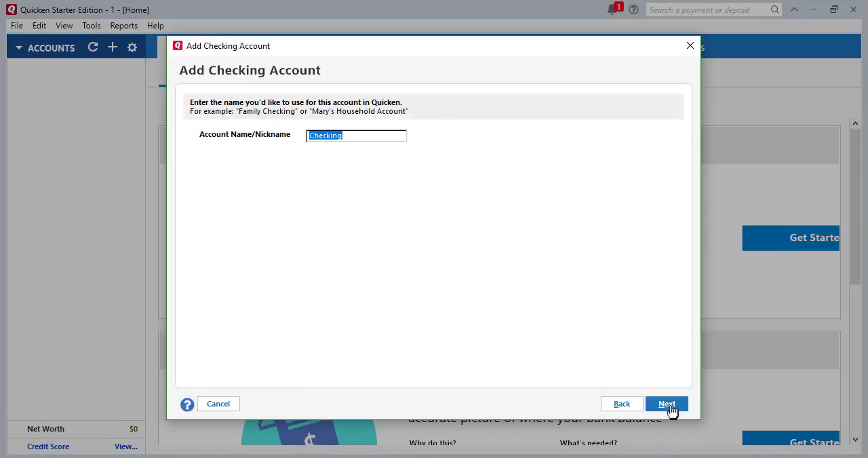The image size is (868, 458).
Task: Click the search magnifier icon
Action: (x=775, y=9)
